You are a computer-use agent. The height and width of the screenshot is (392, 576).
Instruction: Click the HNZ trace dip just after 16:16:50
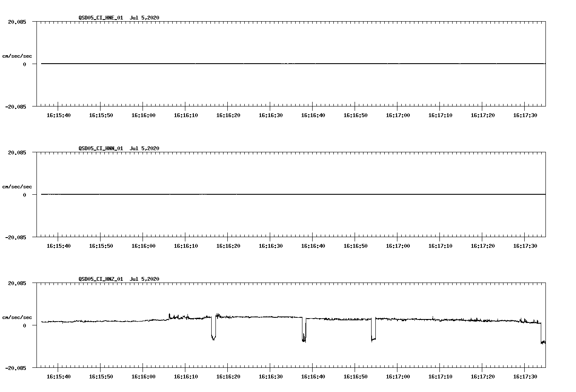(x=373, y=330)
